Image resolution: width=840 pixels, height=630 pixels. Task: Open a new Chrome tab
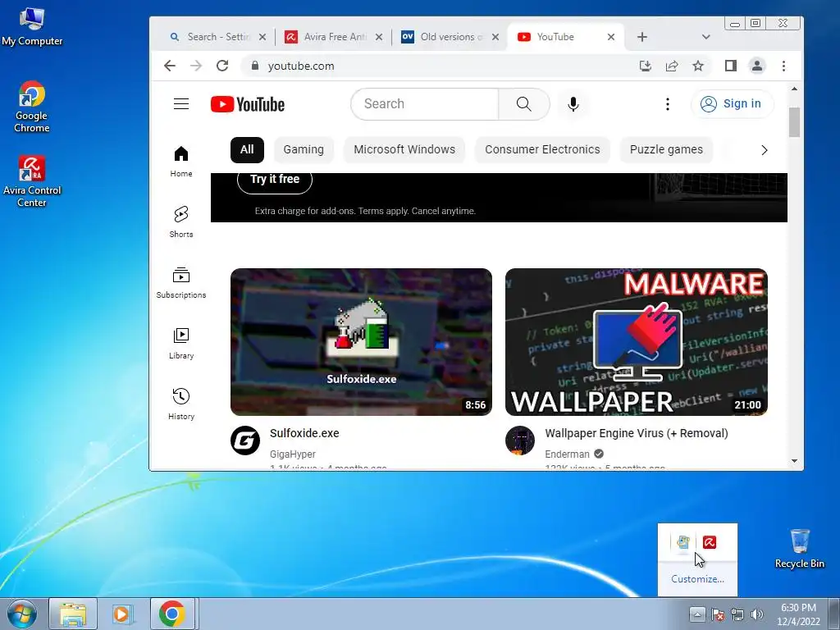642,37
